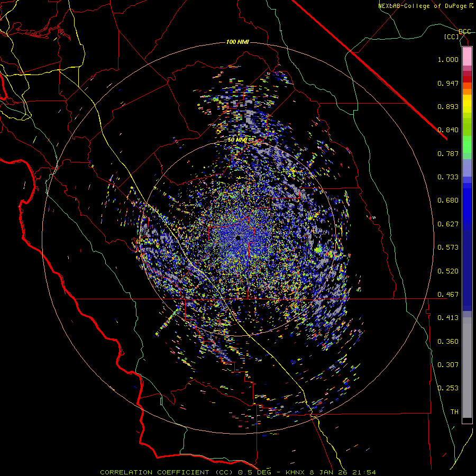The image size is (476, 476).
Task: Click the 0.413 legend value
Action: 448,318
